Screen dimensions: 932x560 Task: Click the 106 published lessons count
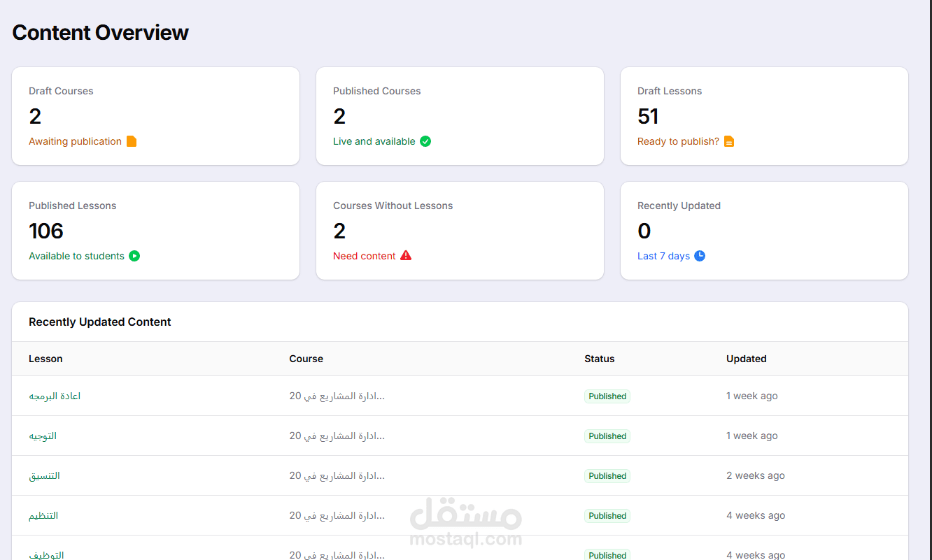tap(46, 231)
